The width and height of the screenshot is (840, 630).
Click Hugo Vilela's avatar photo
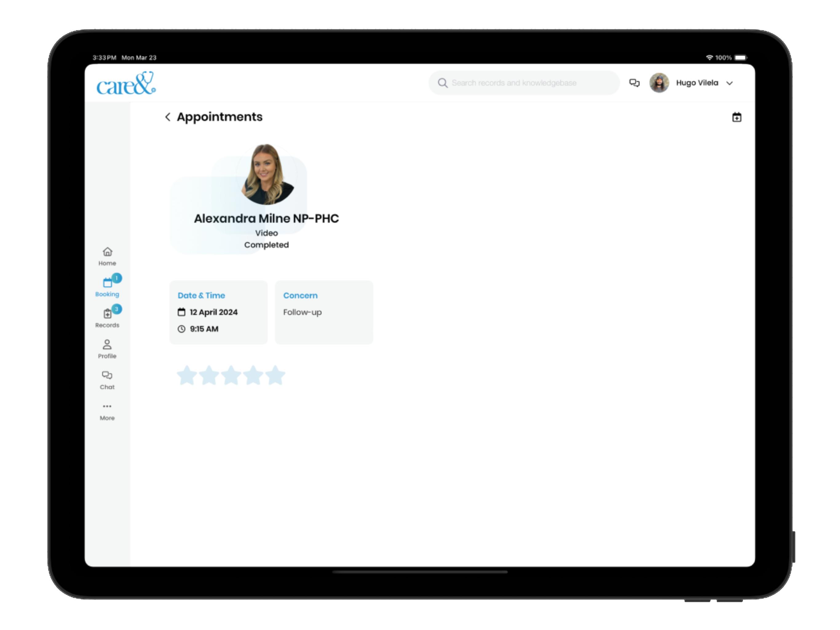pyautogui.click(x=659, y=83)
